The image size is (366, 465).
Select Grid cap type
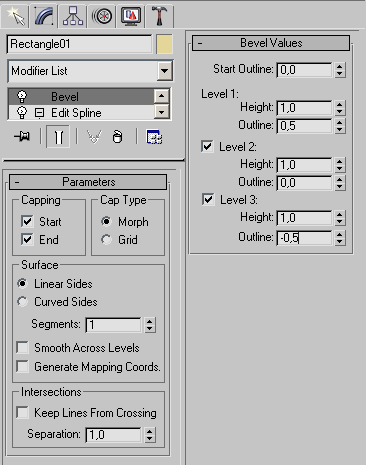coord(106,239)
